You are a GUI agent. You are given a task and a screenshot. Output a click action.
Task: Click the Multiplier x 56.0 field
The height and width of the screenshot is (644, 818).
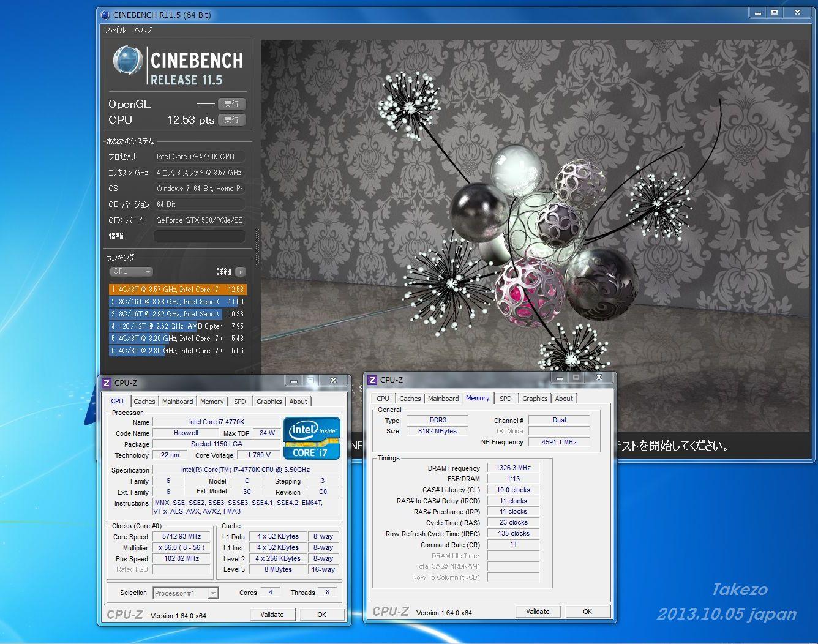point(181,548)
